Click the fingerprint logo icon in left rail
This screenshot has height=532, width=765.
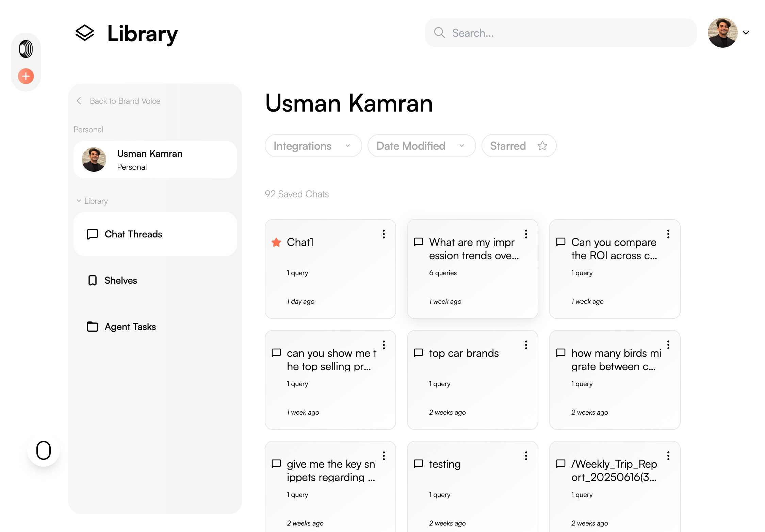26,49
